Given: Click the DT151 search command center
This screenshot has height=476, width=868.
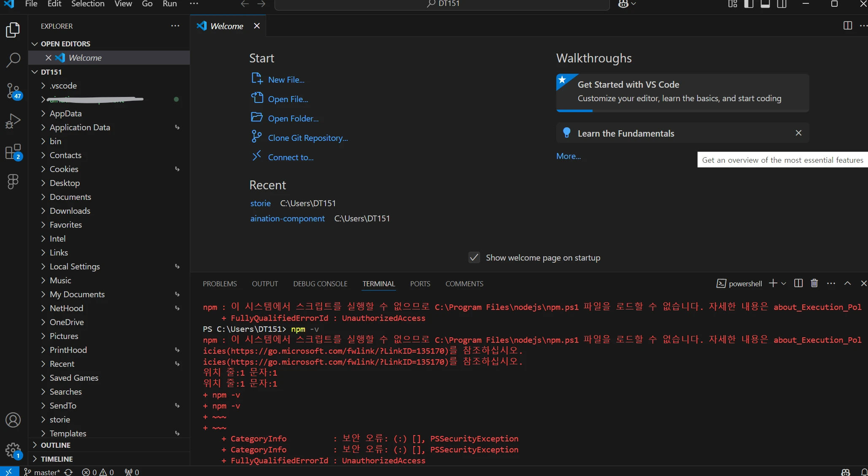Looking at the screenshot, I should pyautogui.click(x=442, y=4).
